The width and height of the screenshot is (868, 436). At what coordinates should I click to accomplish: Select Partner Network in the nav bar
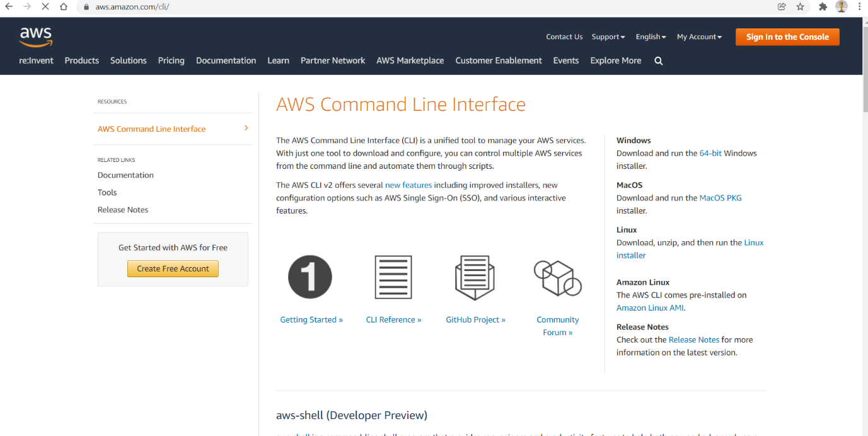coord(333,60)
